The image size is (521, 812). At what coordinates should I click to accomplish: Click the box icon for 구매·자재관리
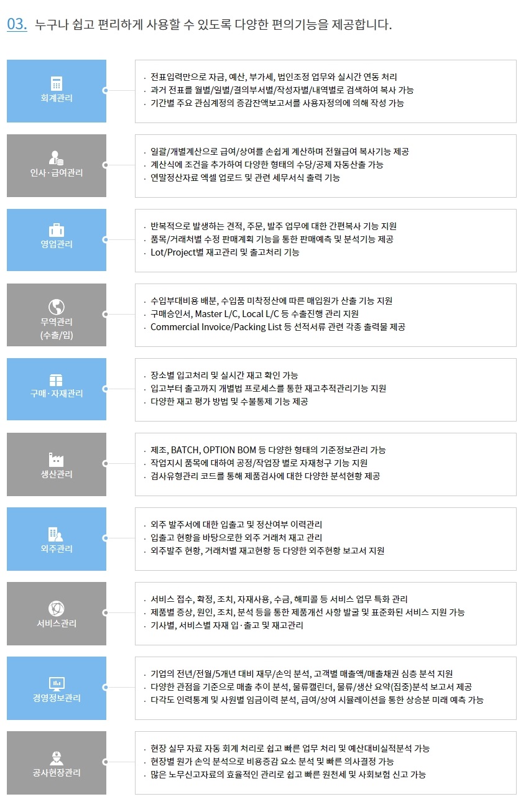pos(57,380)
